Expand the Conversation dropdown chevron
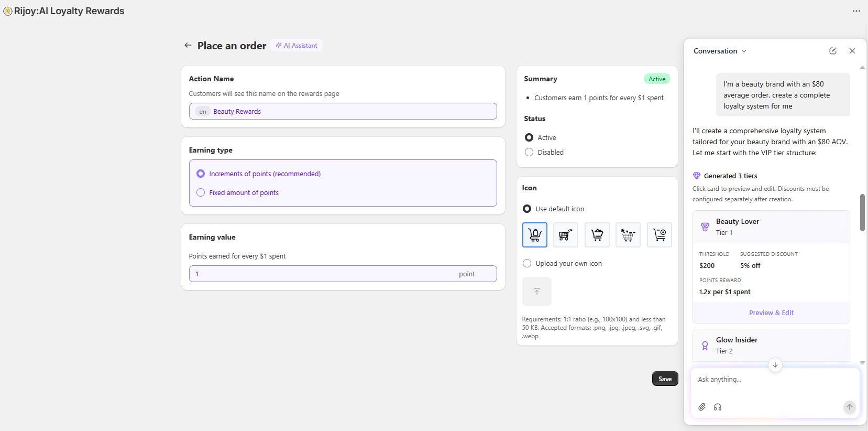The width and height of the screenshot is (868, 431). [744, 51]
